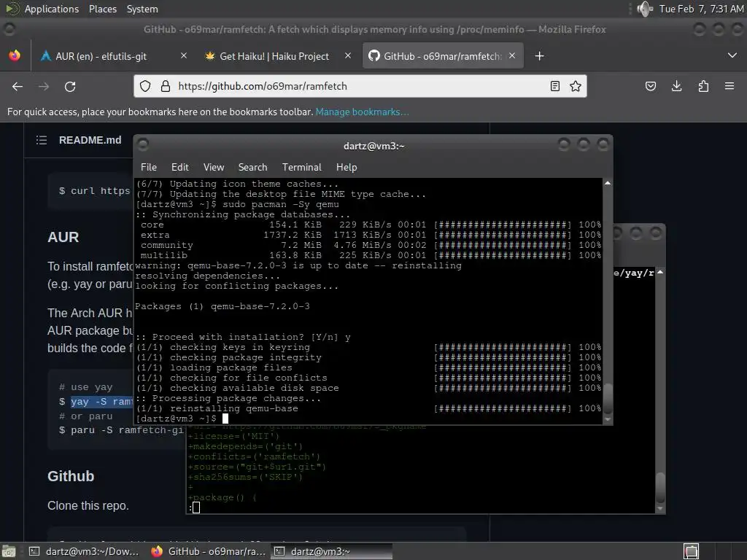Click the volume speaker tray icon
Viewport: 747px width, 560px height.
pyautogui.click(x=645, y=9)
